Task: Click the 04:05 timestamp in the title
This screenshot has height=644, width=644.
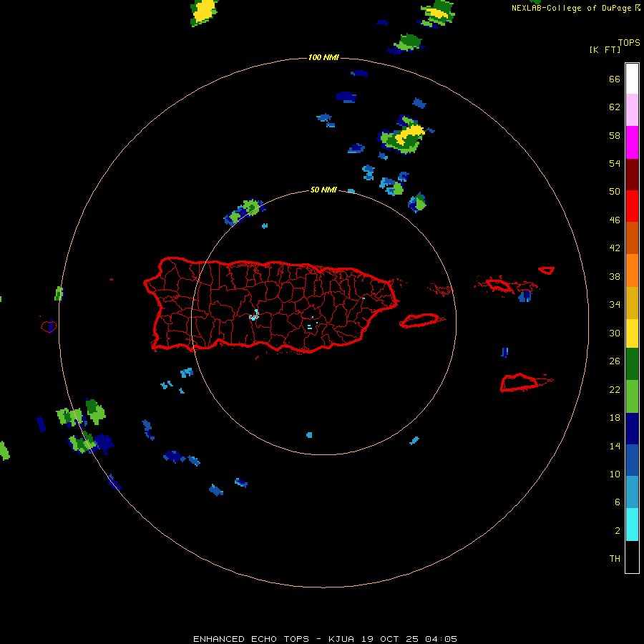Action: (x=441, y=639)
